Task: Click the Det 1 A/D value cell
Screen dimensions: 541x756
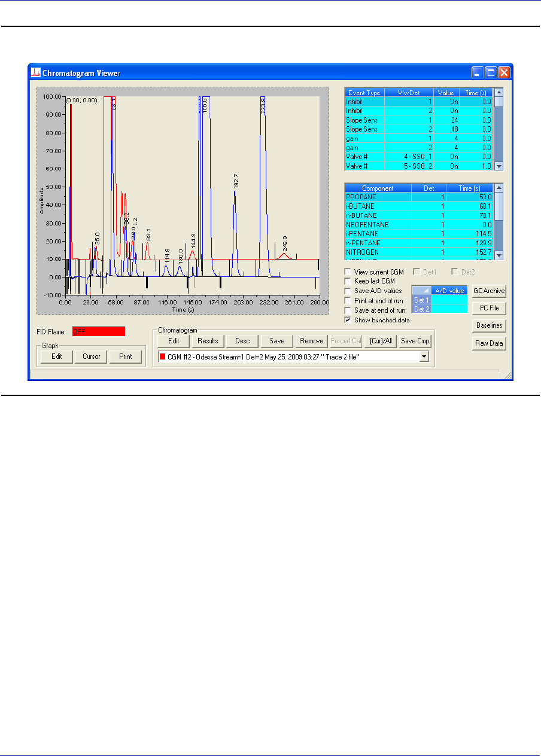Action: (x=449, y=300)
